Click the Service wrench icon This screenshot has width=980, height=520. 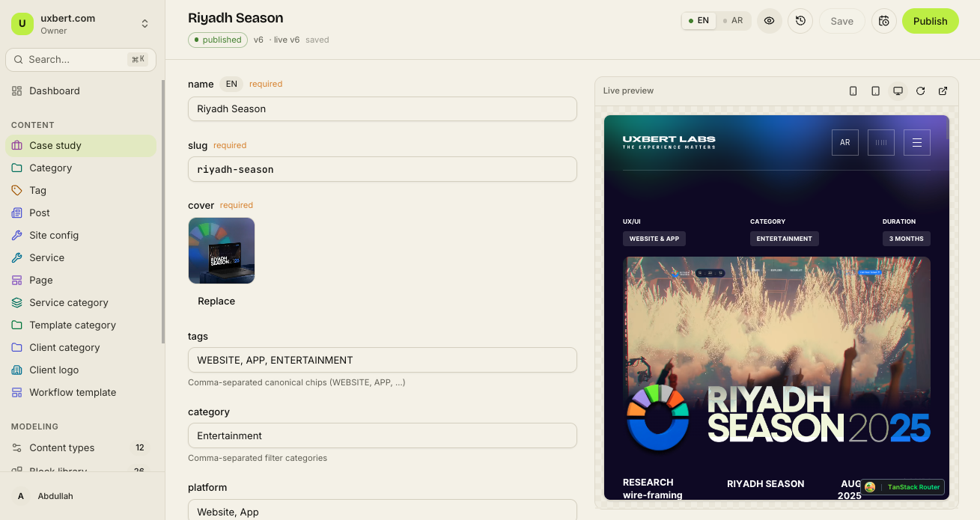[x=17, y=257]
